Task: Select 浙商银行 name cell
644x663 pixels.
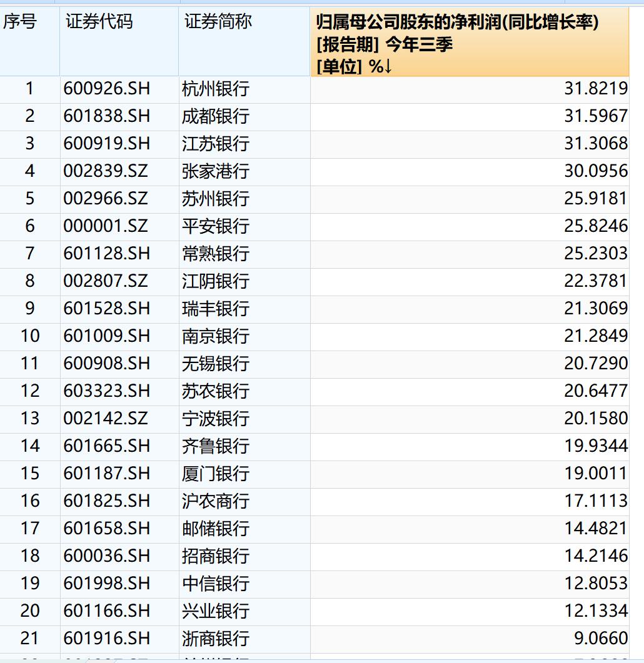Action: [244, 639]
